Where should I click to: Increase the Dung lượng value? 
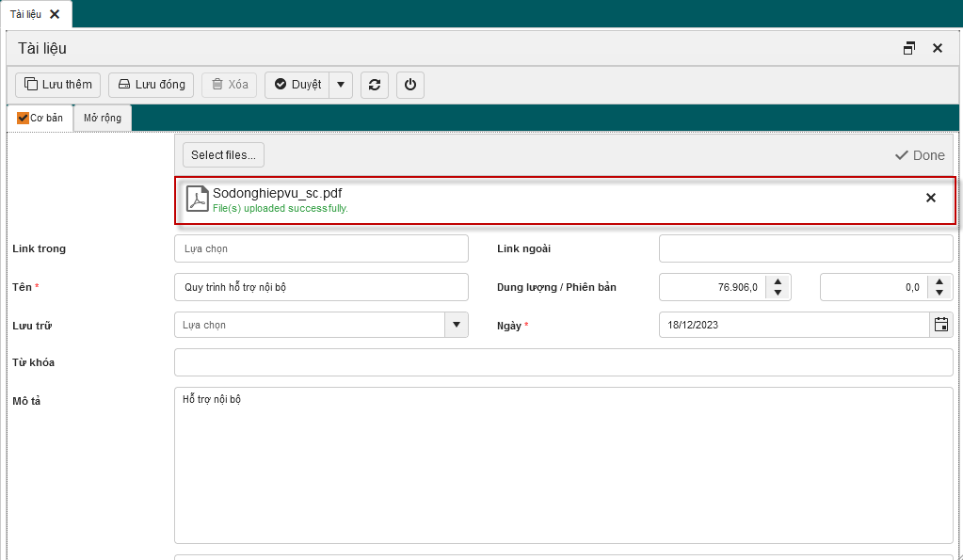778,282
